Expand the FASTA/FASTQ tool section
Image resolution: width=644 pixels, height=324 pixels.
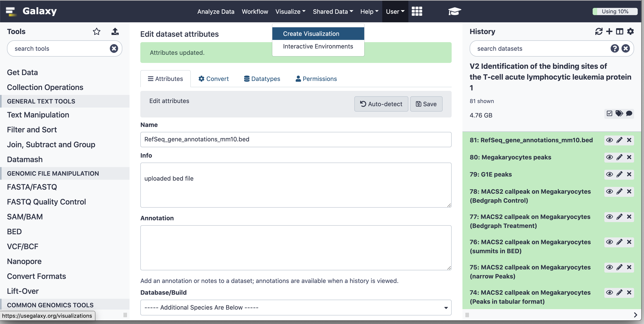click(32, 187)
